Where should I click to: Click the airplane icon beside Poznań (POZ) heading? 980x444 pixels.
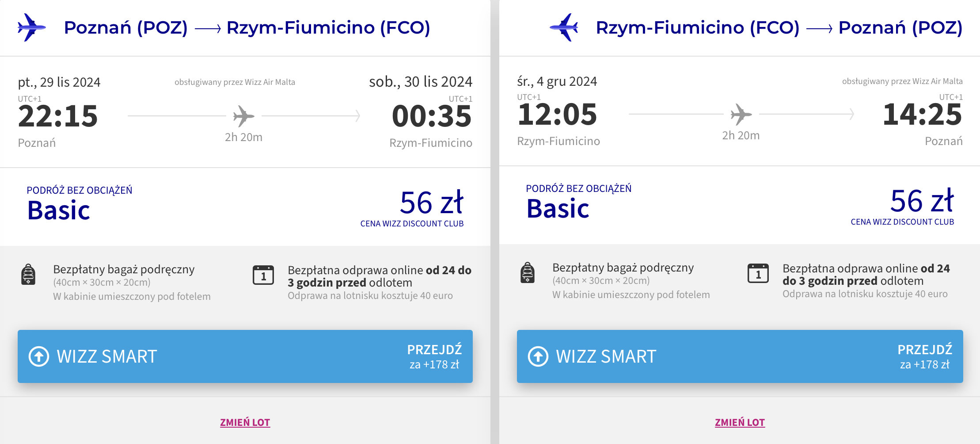[x=31, y=27]
